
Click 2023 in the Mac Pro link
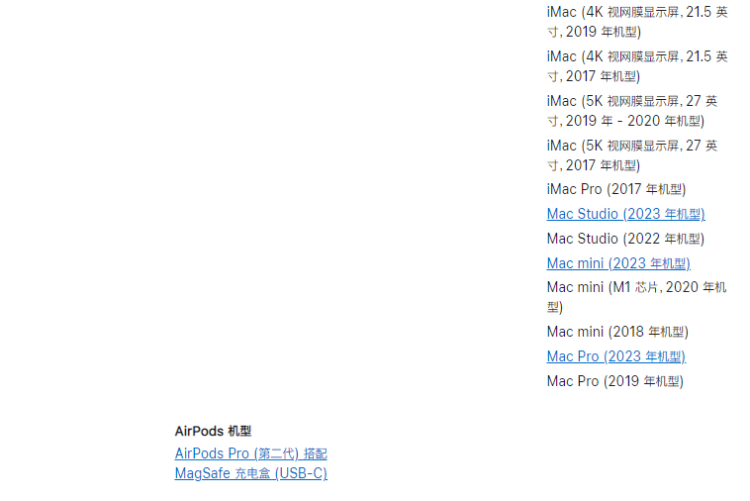click(x=625, y=356)
